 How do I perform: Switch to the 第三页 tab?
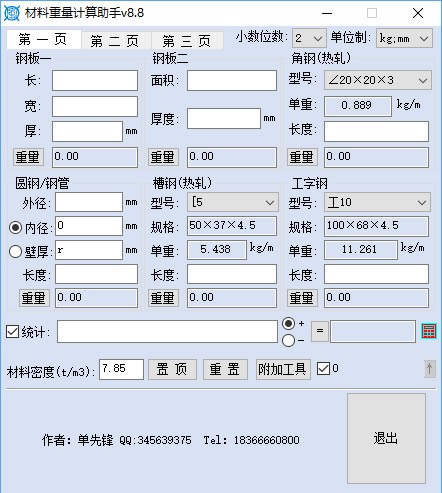187,41
